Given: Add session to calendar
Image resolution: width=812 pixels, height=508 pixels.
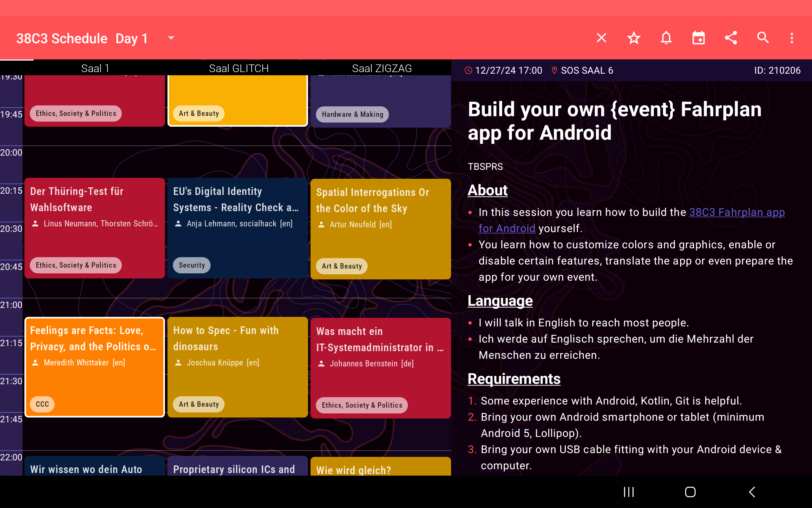Looking at the screenshot, I should tap(698, 38).
